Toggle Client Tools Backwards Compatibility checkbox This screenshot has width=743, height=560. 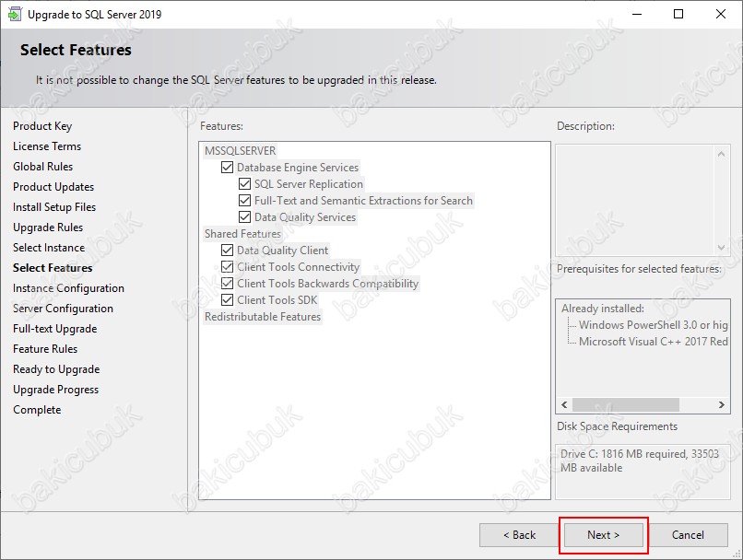[x=227, y=283]
